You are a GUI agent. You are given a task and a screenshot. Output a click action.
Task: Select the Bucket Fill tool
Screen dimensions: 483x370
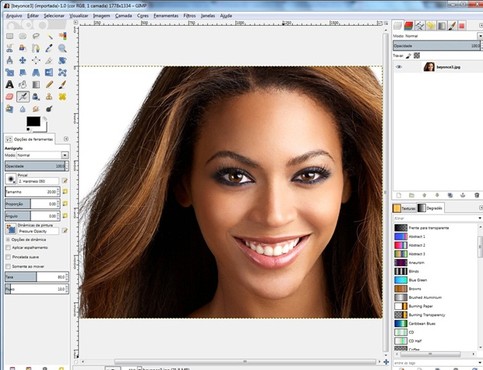click(23, 84)
